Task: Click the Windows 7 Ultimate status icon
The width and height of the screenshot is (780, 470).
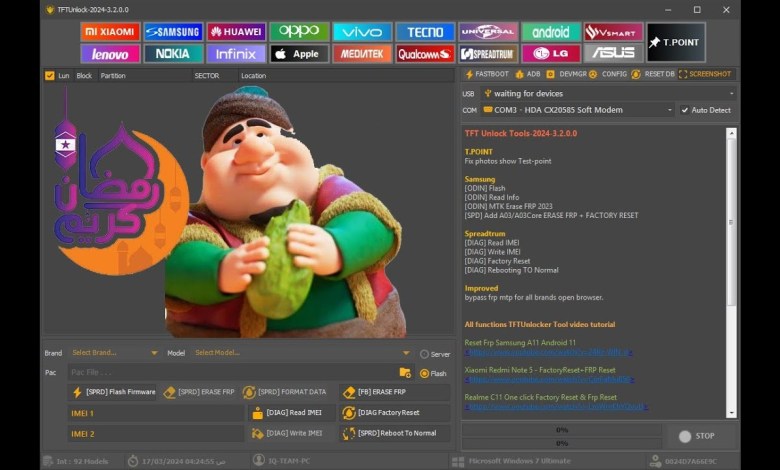Action: click(458, 462)
